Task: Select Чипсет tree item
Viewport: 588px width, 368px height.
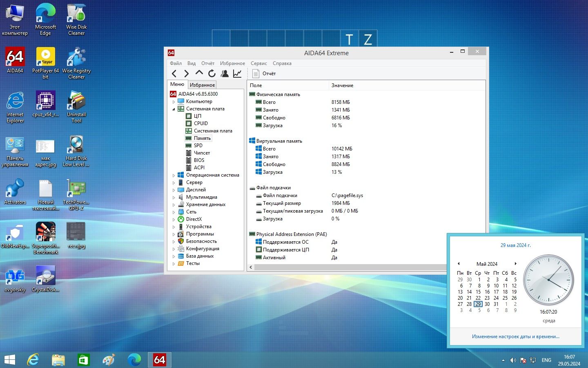Action: point(202,153)
